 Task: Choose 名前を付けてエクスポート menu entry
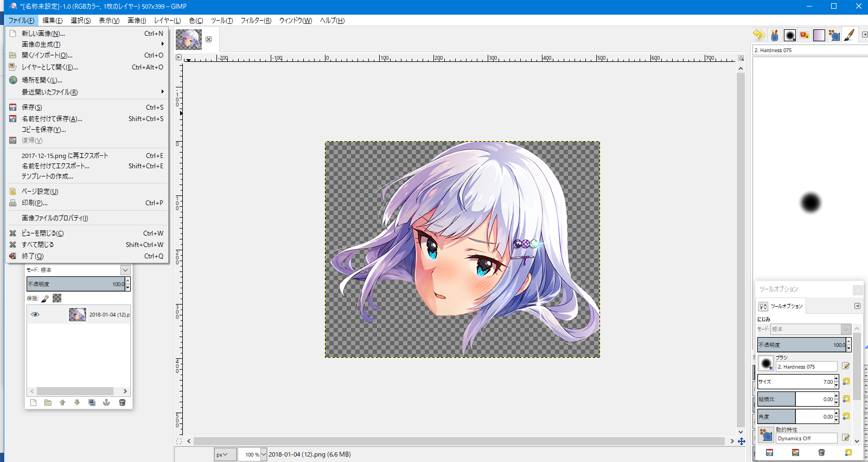(87, 166)
